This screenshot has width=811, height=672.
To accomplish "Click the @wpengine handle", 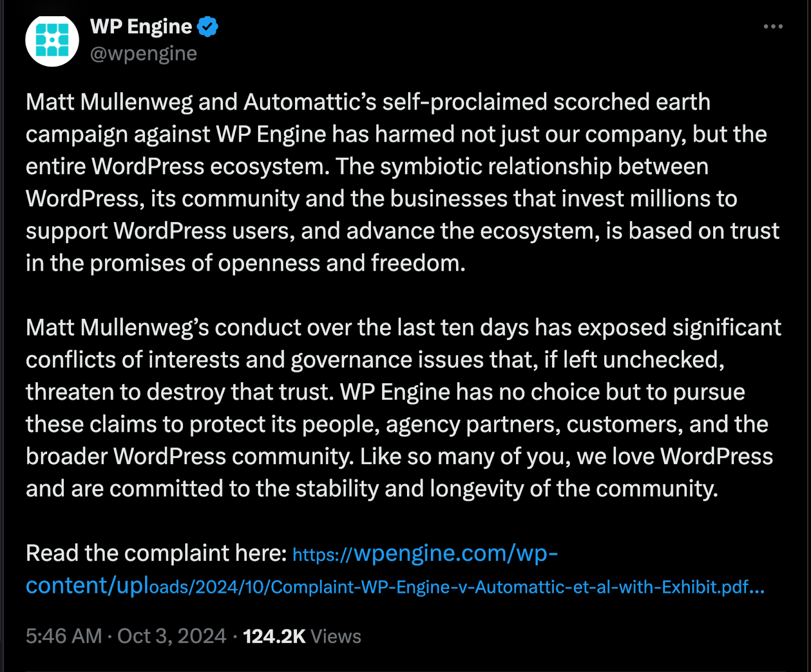I will click(143, 53).
